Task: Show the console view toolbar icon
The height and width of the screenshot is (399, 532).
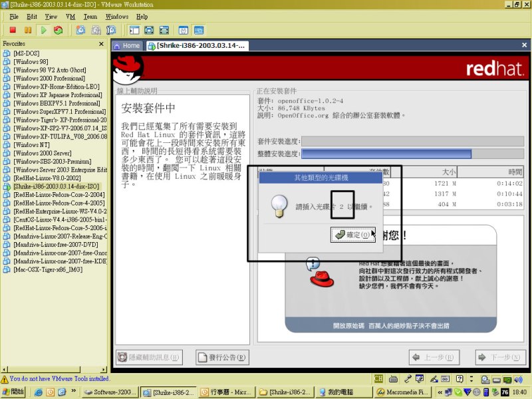Action: pyautogui.click(x=199, y=30)
